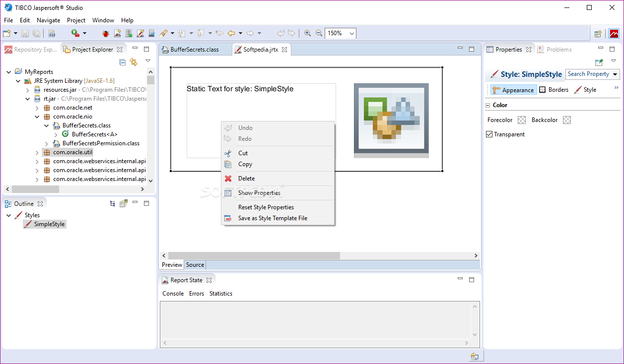
Task: Select Save as Style Template File
Action: pos(278,218)
